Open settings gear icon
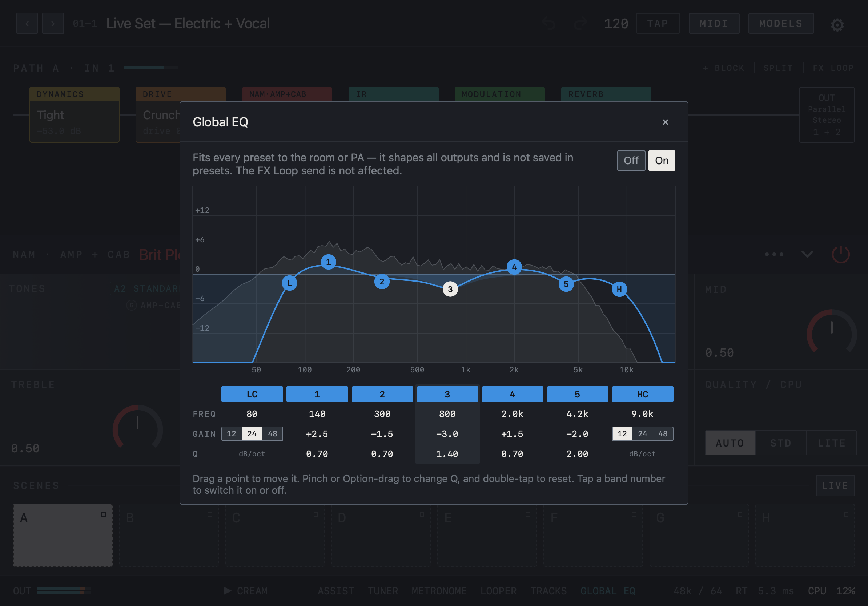 (x=837, y=25)
